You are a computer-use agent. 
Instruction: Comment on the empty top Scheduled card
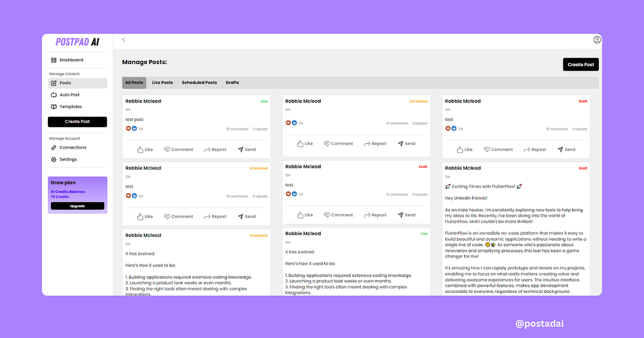338,144
